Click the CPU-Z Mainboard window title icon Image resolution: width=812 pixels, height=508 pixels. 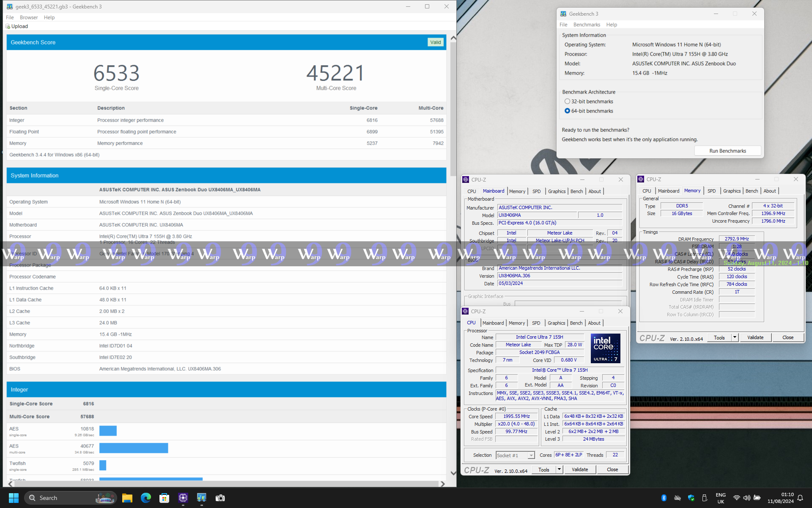pyautogui.click(x=466, y=179)
